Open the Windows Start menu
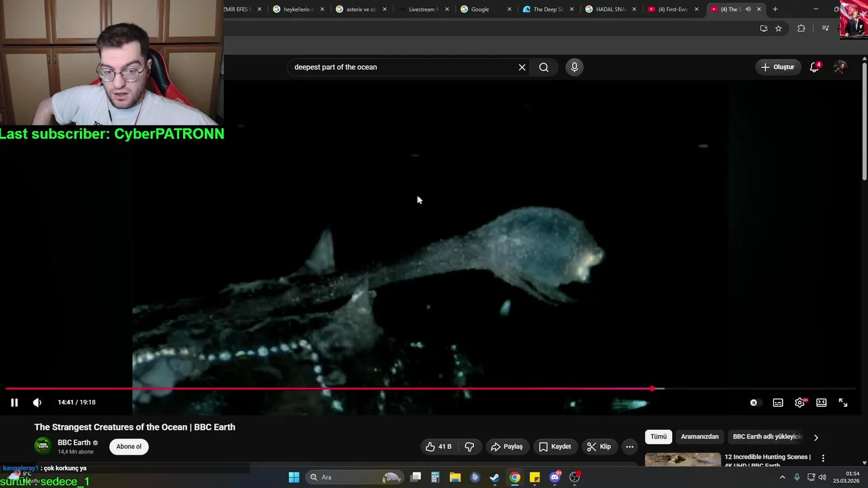Viewport: 868px width, 488px height. pyautogui.click(x=294, y=477)
